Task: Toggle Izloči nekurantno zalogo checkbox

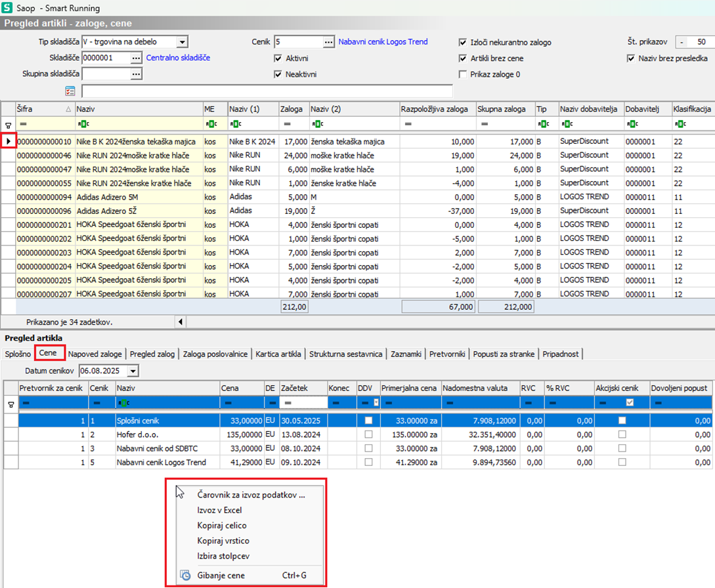Action: [x=462, y=43]
